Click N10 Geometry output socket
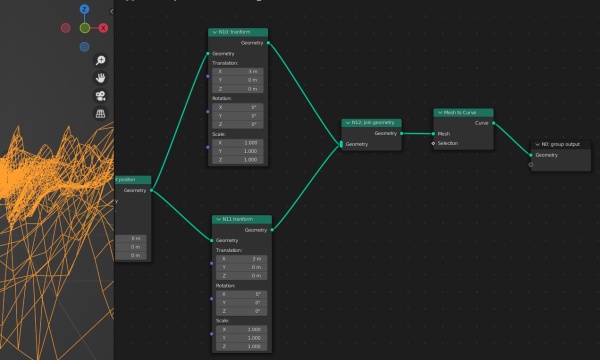 (x=268, y=43)
